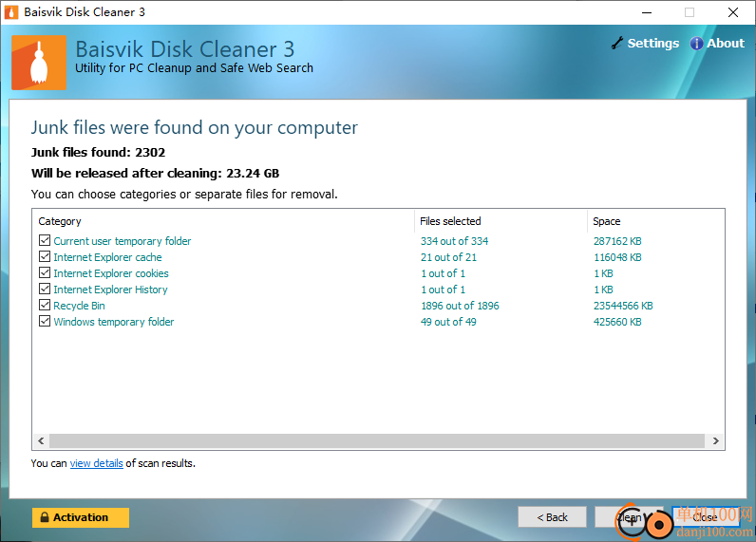Screen dimensions: 756x542
Task: Open Recycle Bin category entry
Action: [79, 306]
